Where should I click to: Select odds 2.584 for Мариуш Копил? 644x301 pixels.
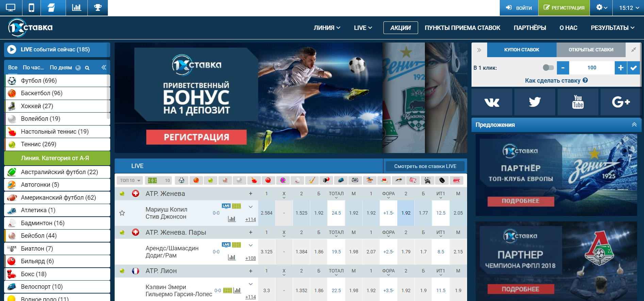coord(266,213)
